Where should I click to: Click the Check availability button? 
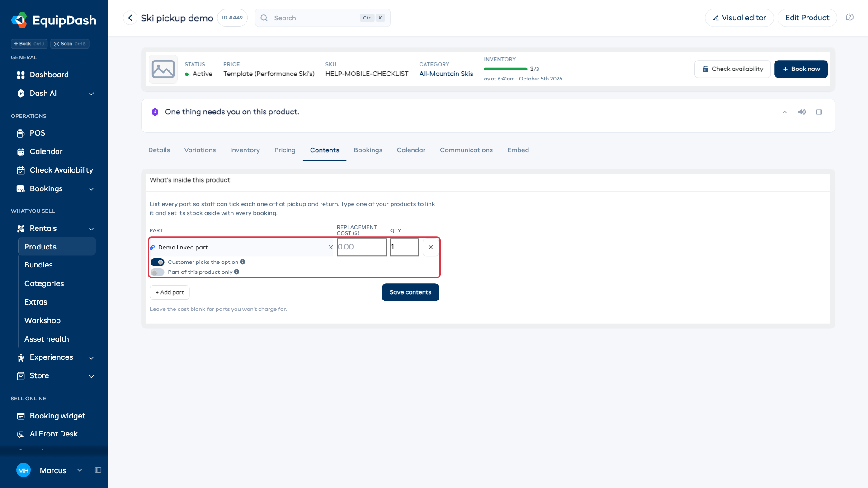point(732,69)
